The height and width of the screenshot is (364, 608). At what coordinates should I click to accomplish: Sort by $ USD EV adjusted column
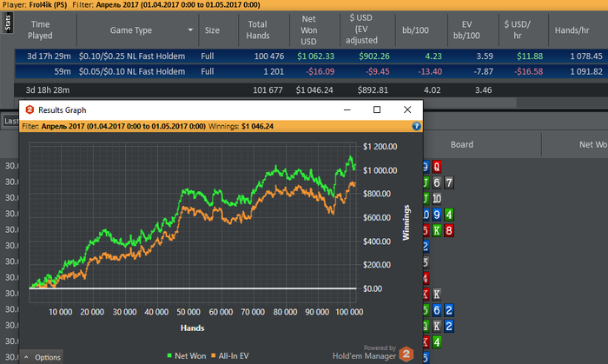361,29
